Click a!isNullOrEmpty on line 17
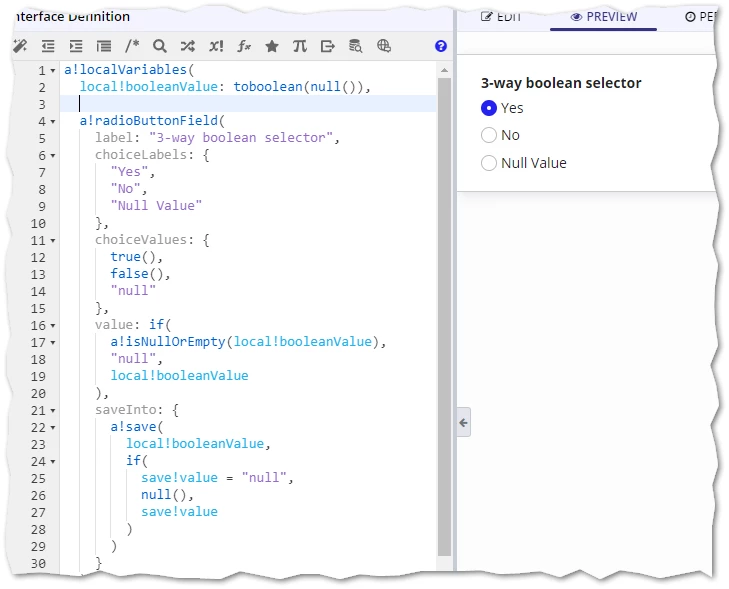This screenshot has width=729, height=589. (168, 342)
